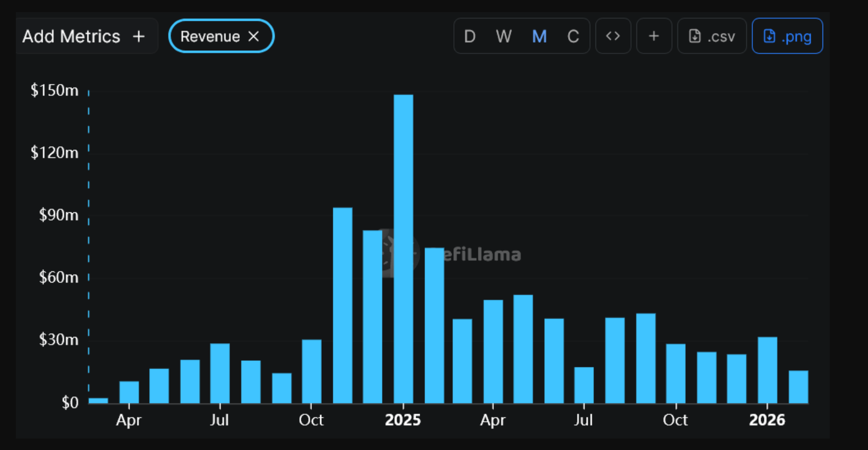Image resolution: width=868 pixels, height=450 pixels.
Task: Click the smallest bar at chart start
Action: pyautogui.click(x=98, y=400)
